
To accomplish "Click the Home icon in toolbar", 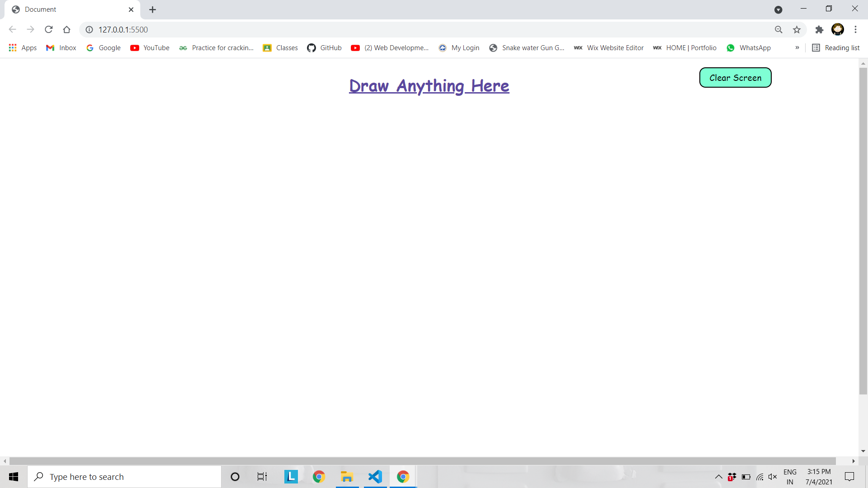I will [67, 30].
